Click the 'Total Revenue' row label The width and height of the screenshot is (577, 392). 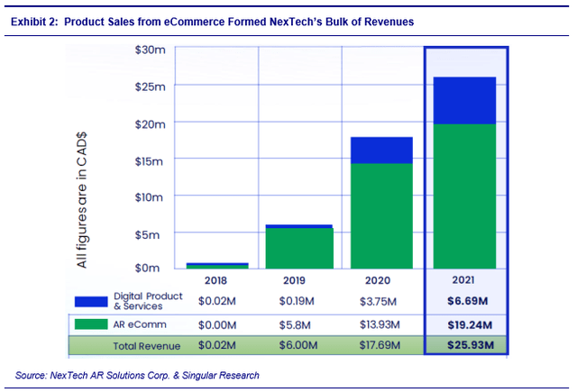point(146,346)
